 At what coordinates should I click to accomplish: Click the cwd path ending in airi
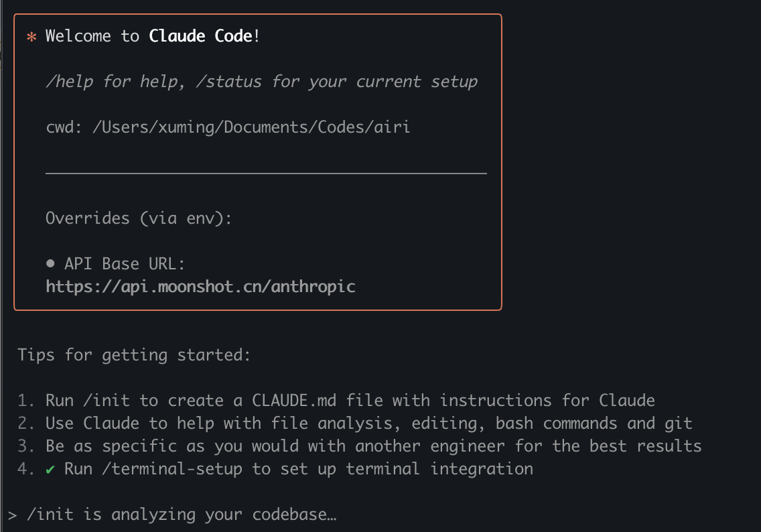[251, 127]
